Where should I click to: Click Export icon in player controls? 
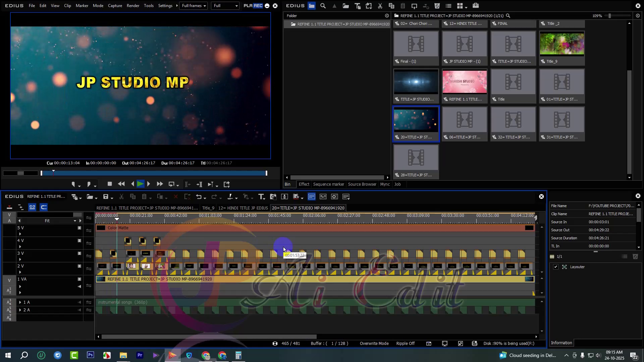[x=227, y=184]
